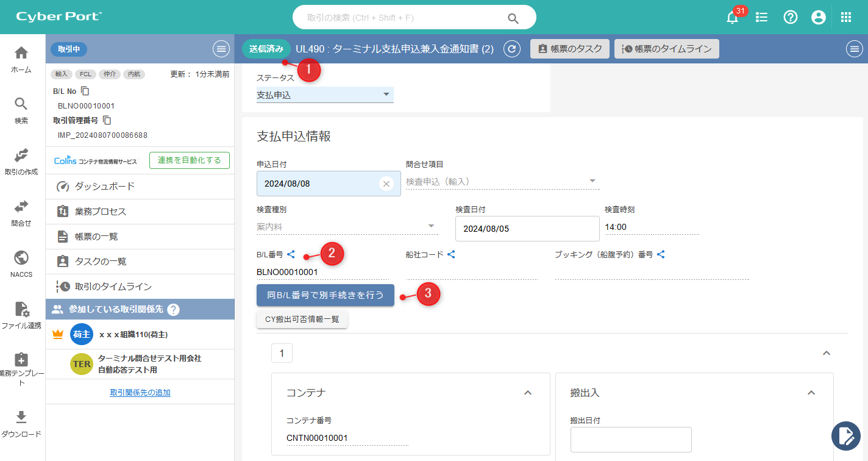Viewport: 868px width, 461px height.
Task: Click the 取引関係先の追加 link
Action: pyautogui.click(x=140, y=393)
